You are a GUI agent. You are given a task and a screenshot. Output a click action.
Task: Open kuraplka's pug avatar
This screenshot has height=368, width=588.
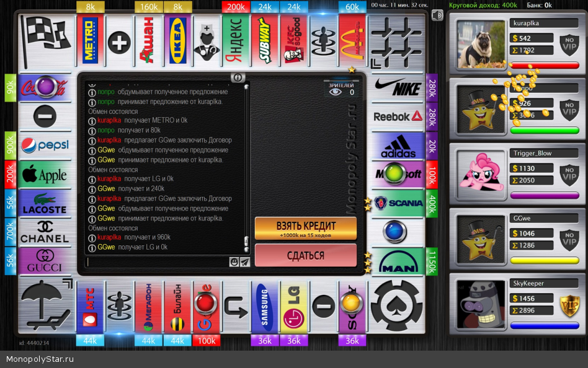481,44
